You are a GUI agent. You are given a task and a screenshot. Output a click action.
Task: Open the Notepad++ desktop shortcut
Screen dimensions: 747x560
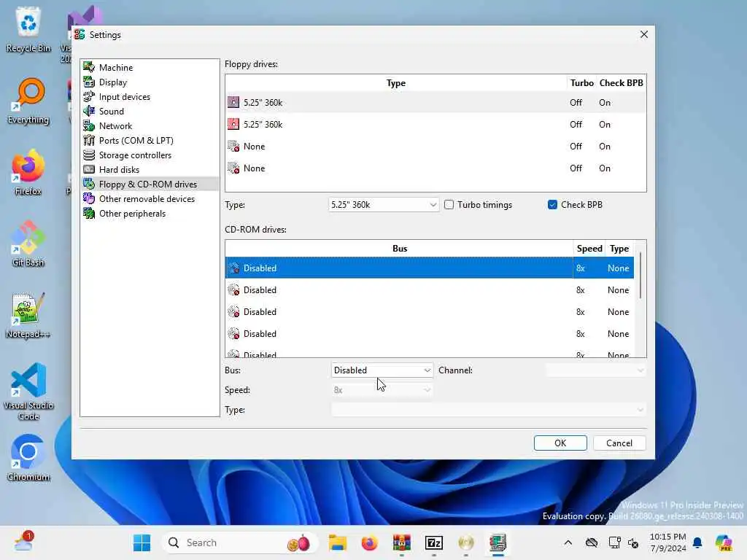pyautogui.click(x=28, y=315)
